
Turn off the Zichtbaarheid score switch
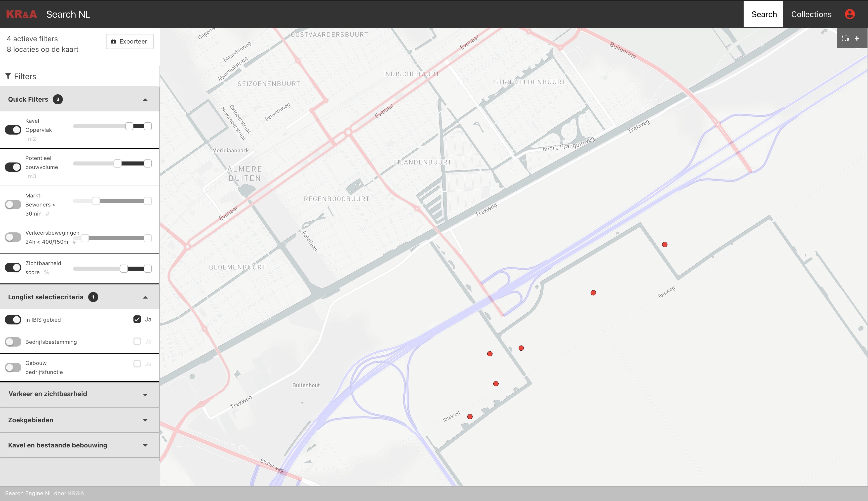pos(13,267)
